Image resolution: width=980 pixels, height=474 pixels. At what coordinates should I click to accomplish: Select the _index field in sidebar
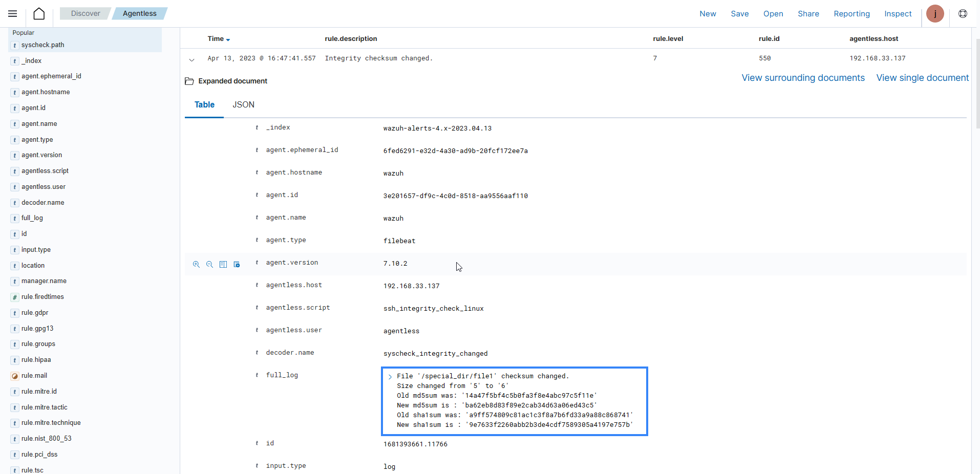click(31, 60)
